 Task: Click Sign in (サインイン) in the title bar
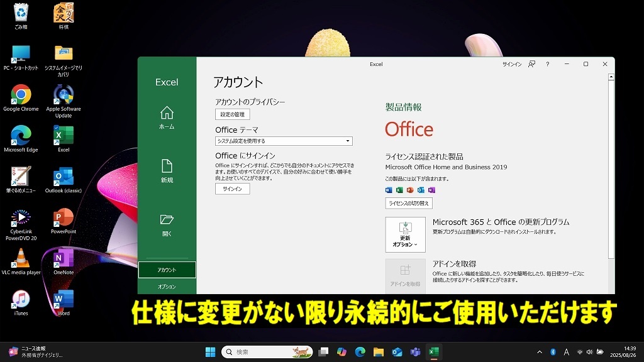tap(512, 64)
